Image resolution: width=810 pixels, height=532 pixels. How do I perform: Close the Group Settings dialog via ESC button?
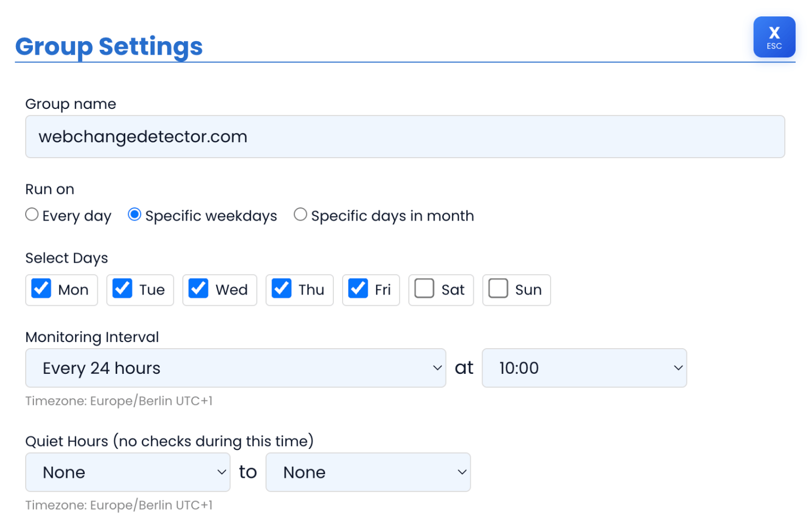[774, 37]
